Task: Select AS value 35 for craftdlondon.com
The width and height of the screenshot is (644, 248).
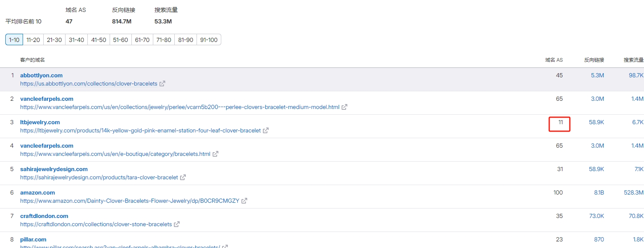Action: click(x=559, y=216)
